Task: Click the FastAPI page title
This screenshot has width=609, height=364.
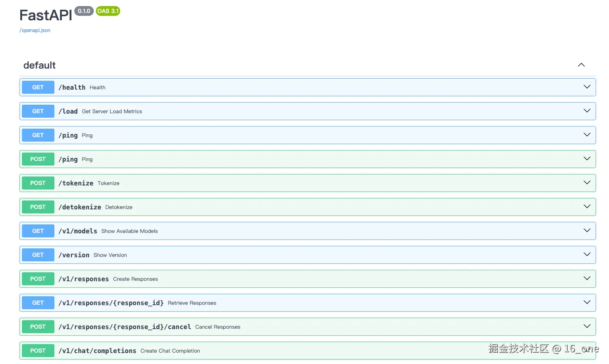Action: point(46,15)
